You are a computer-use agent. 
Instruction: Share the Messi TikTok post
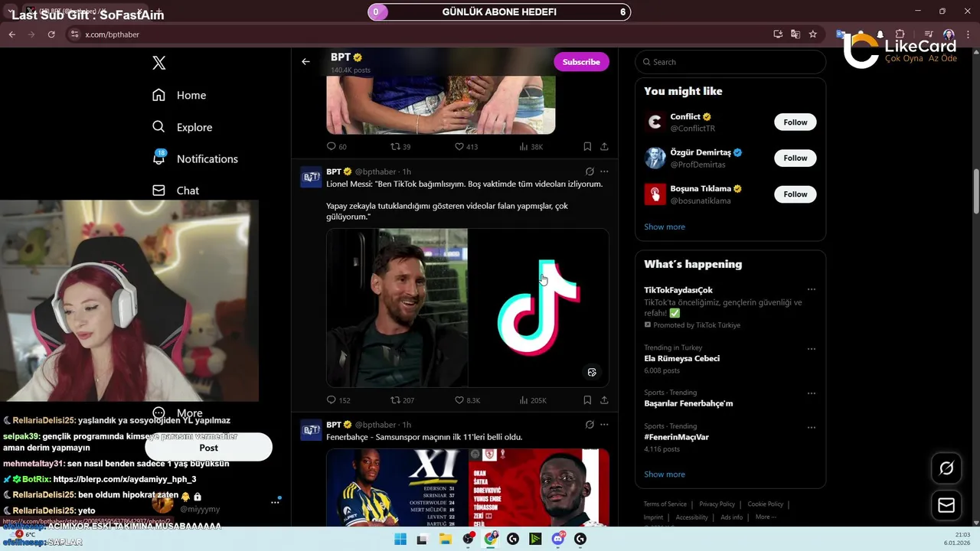tap(604, 400)
